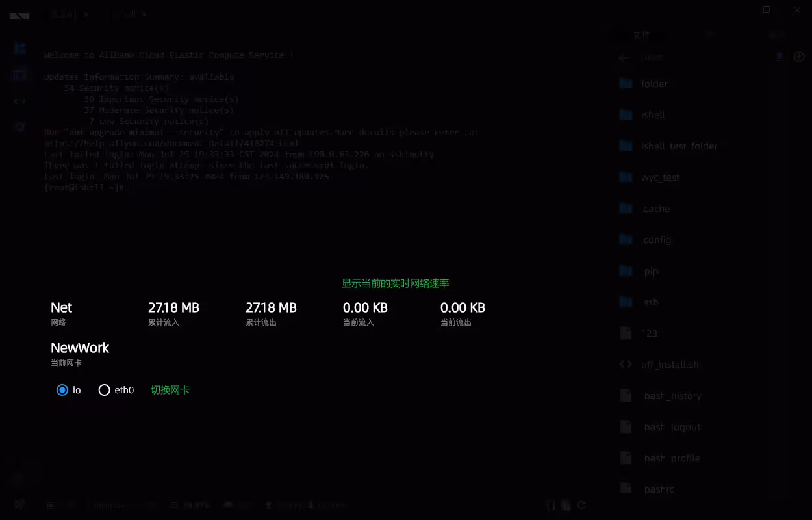This screenshot has width=812, height=520.
Task: Click the file icon beside .bash_logout
Action: (626, 427)
